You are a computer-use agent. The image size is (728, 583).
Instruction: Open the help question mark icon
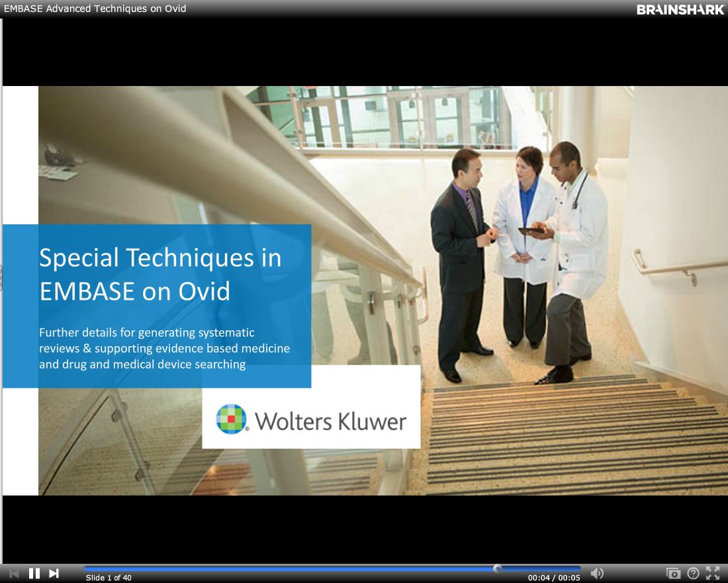[693, 573]
